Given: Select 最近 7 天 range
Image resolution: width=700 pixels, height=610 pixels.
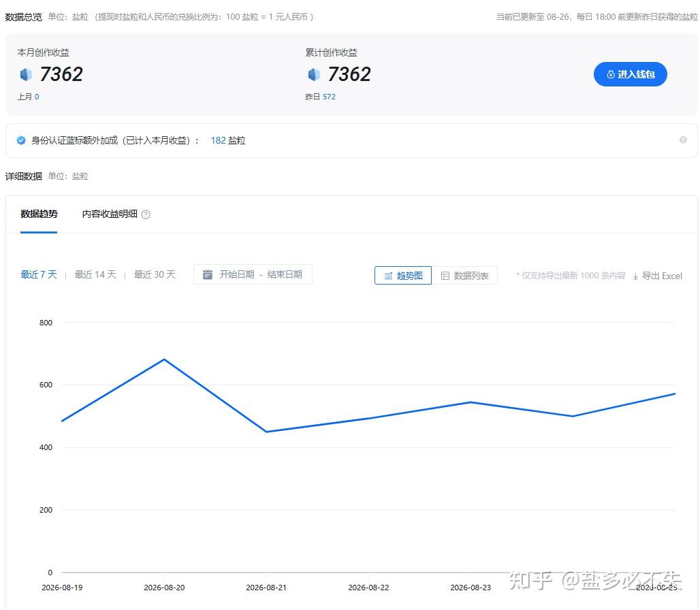Looking at the screenshot, I should pos(39,274).
